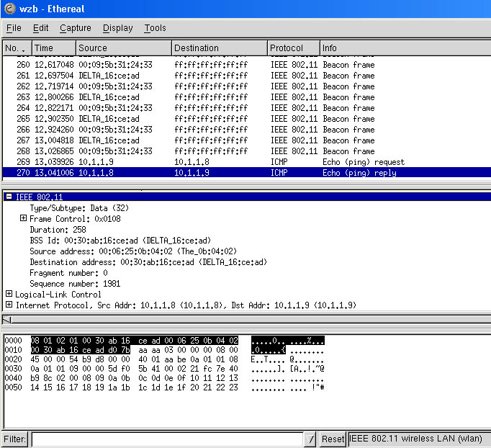
Task: Select packet 268 at time 13.026865
Action: tap(247, 151)
